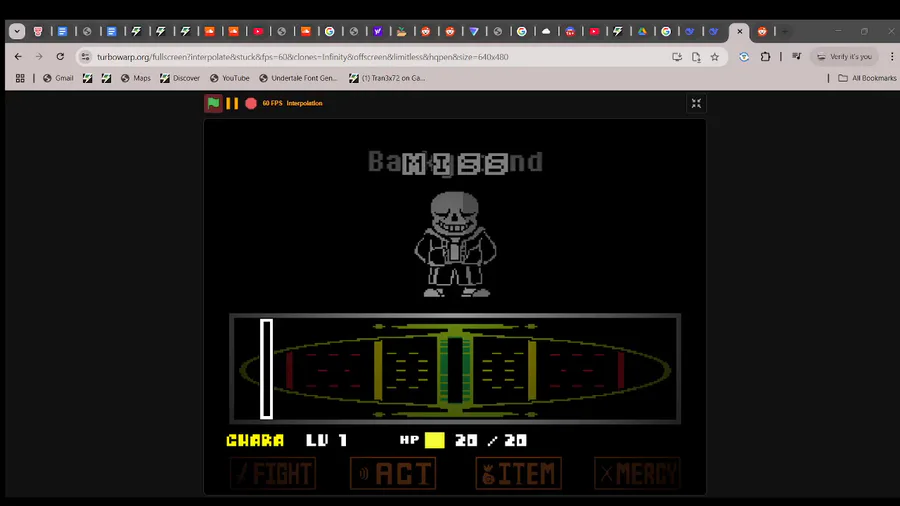Click the LV 1 level text
The height and width of the screenshot is (506, 900).
327,440
